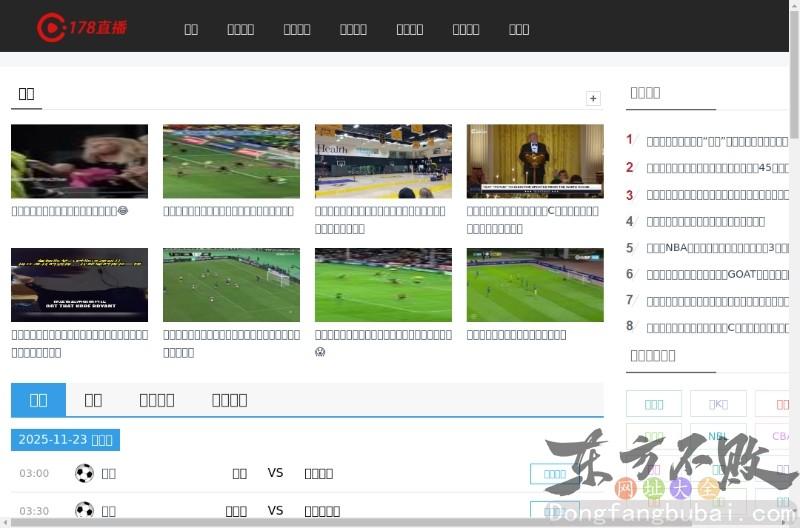Screen dimensions: 800x528
Task: Click the NBA tag in sidebar tags
Action: (718, 436)
